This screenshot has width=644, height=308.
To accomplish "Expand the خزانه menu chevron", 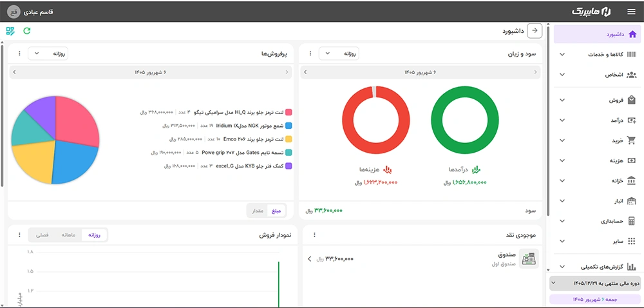I will pos(563,180).
